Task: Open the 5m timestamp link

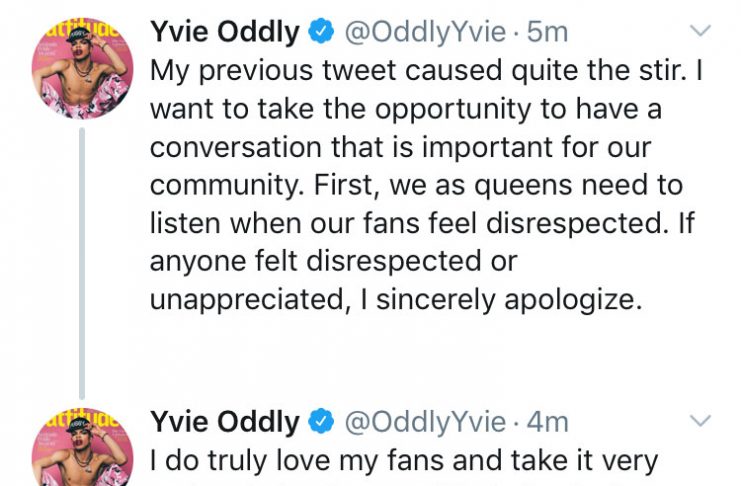Action: click(547, 33)
